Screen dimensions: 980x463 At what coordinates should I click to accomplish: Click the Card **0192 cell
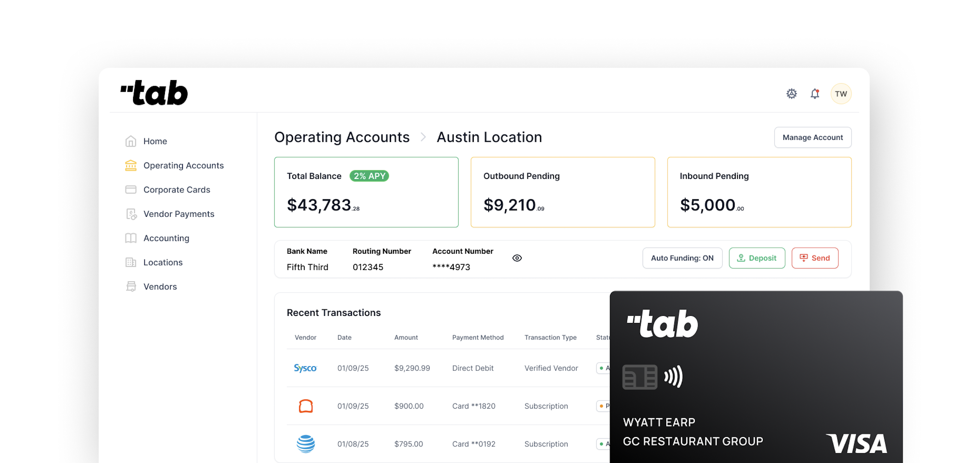474,444
